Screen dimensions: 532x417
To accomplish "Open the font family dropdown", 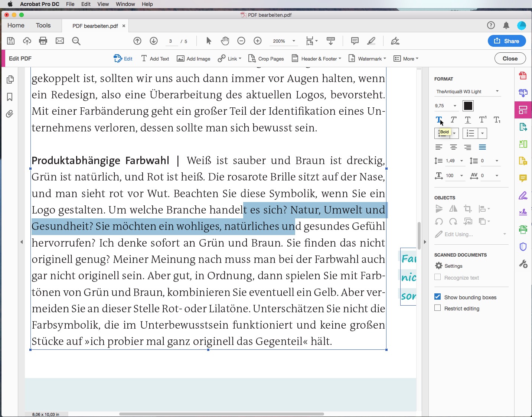I will [x=468, y=91].
